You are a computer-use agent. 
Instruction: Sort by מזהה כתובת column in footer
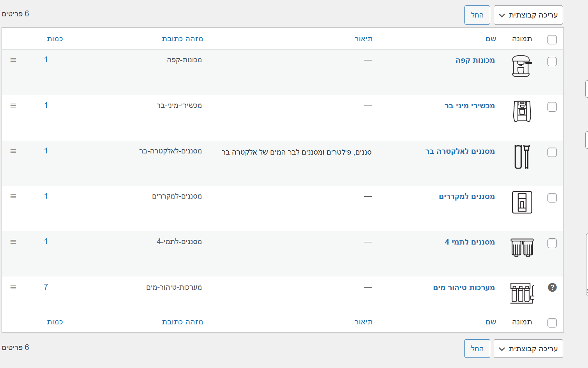[182, 322]
